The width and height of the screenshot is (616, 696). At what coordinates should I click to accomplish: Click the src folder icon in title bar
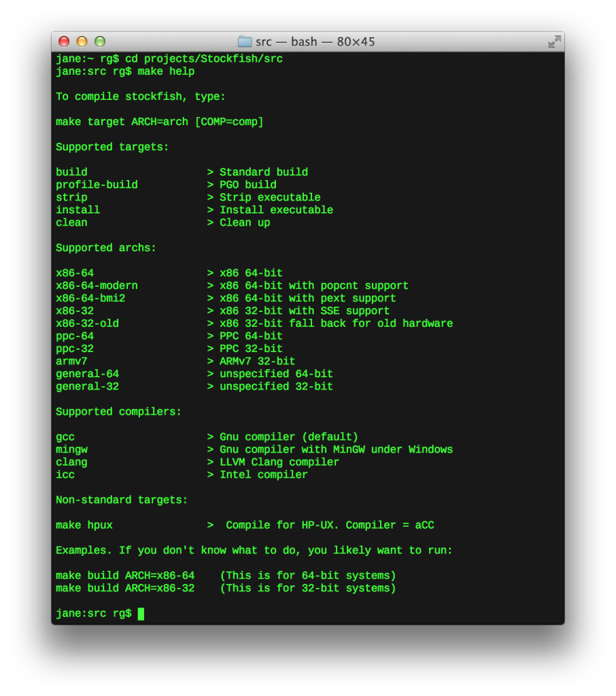tap(245, 41)
